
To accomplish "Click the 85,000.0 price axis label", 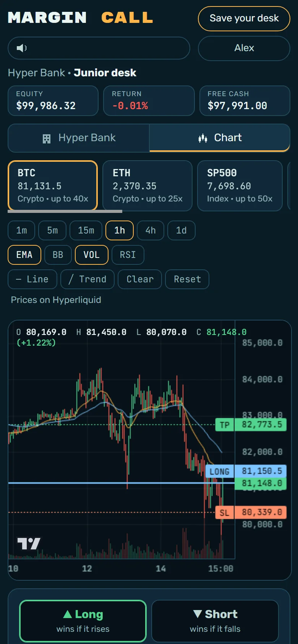I will [262, 343].
